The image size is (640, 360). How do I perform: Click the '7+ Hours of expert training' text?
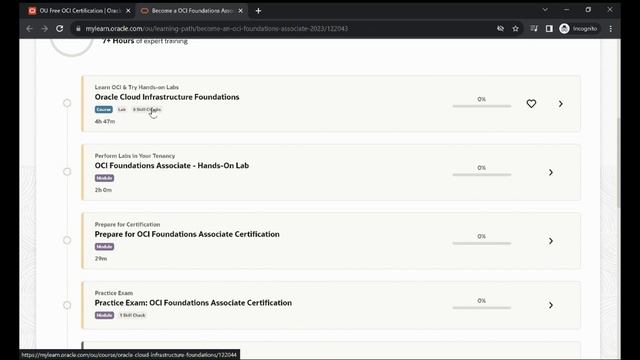[x=145, y=41]
